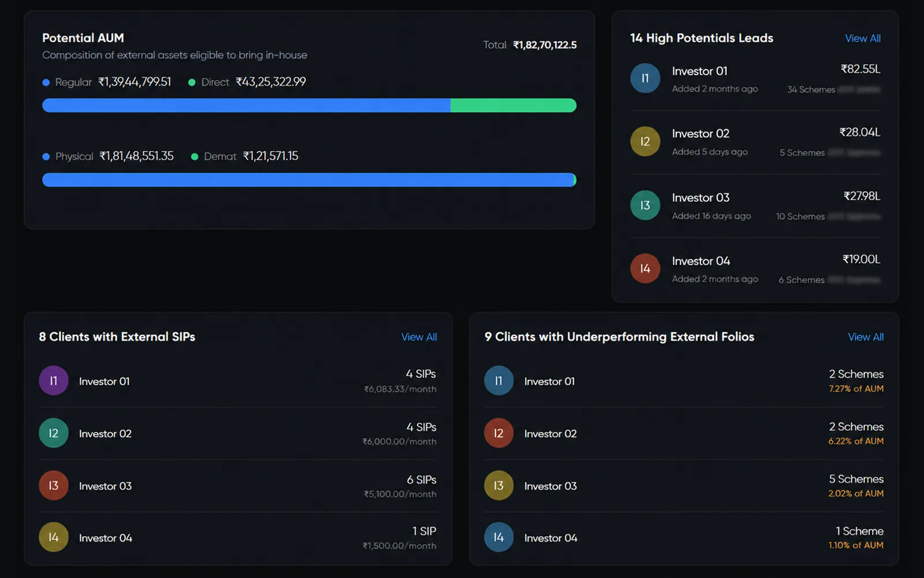Click the Regular versus Direct composition bar
This screenshot has height=578, width=924.
tap(310, 105)
